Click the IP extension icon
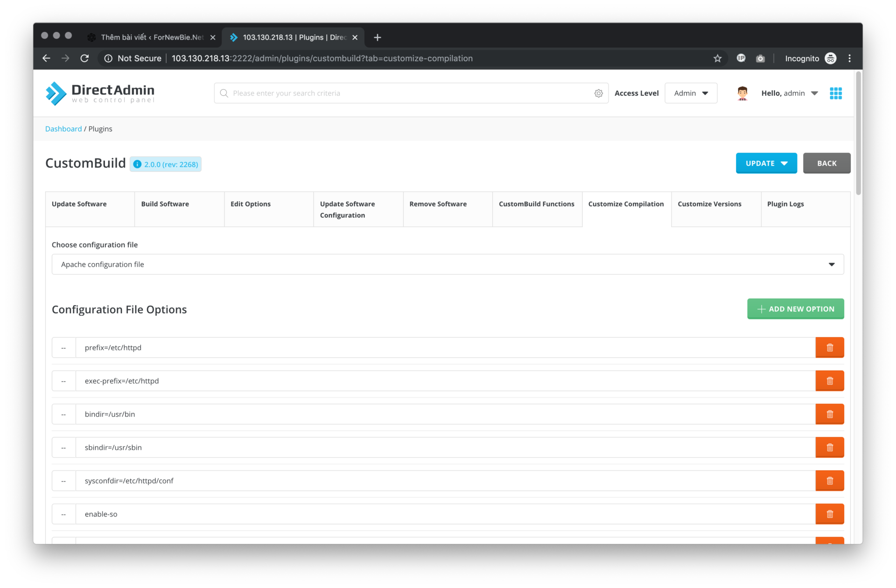Viewport: 896px width, 588px height. pos(741,58)
